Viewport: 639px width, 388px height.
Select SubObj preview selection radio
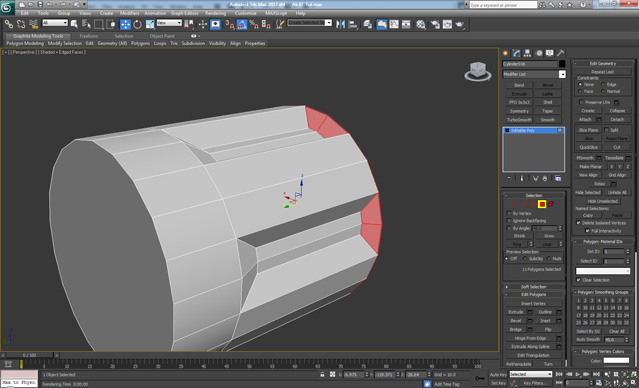[525, 259]
